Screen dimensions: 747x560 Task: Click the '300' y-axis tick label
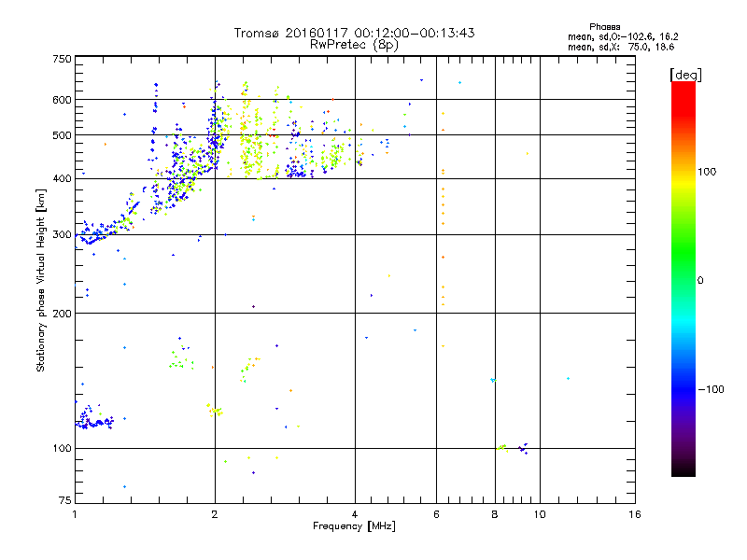click(x=62, y=235)
